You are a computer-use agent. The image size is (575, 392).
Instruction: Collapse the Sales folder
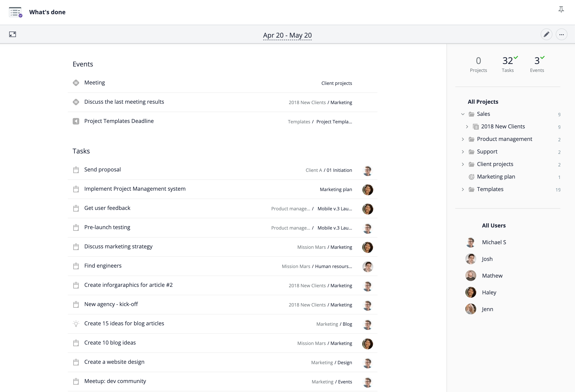click(463, 114)
